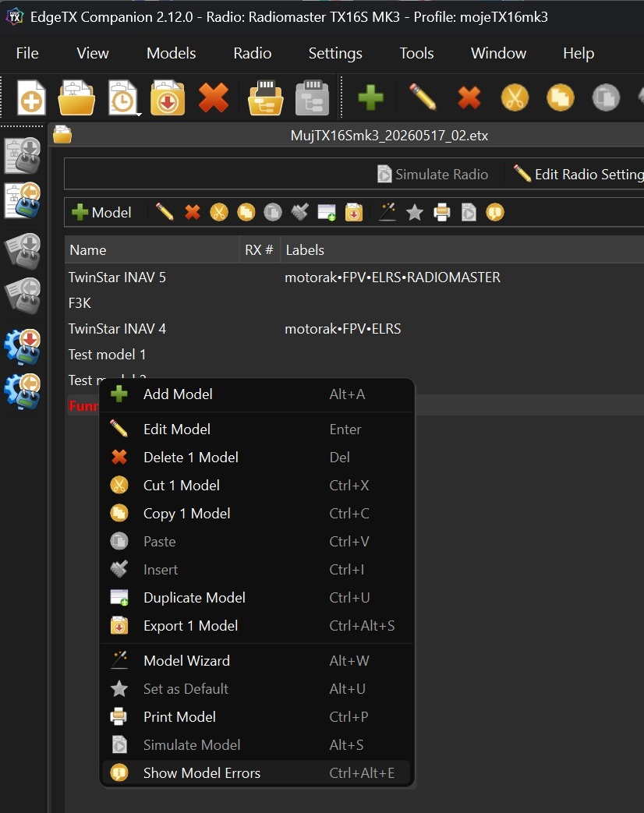Click the motorak•FPV•ELRS•RADIOMASTER labels cell
The image size is (644, 813).
tap(392, 277)
